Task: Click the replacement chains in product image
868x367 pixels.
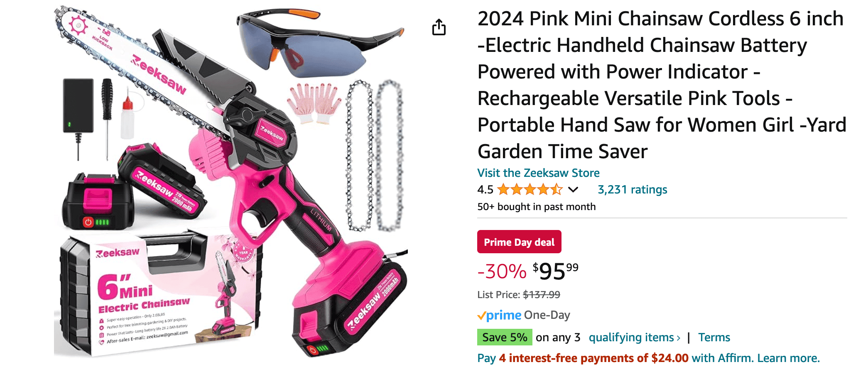Action: click(374, 156)
